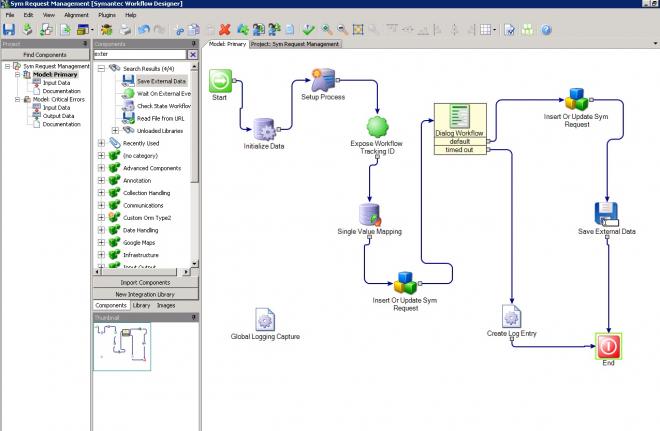Open the Plugins menu
Image resolution: width=660 pixels, height=431 pixels.
click(107, 15)
